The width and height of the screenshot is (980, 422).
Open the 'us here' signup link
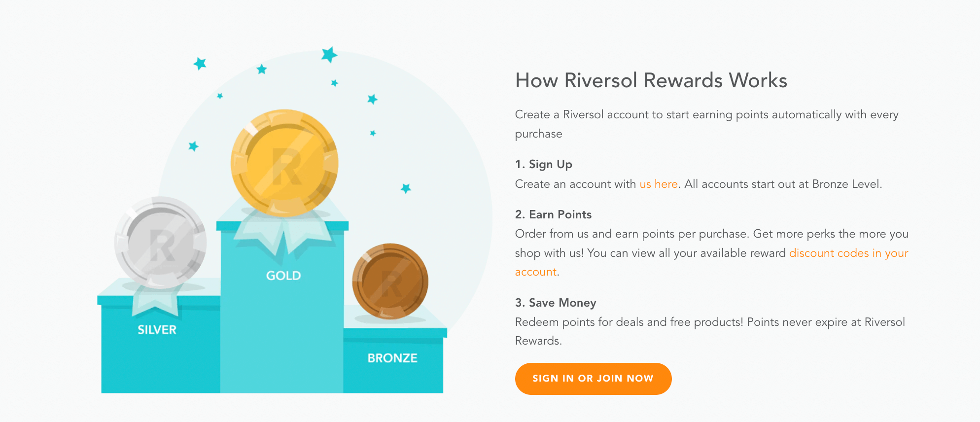(x=658, y=184)
